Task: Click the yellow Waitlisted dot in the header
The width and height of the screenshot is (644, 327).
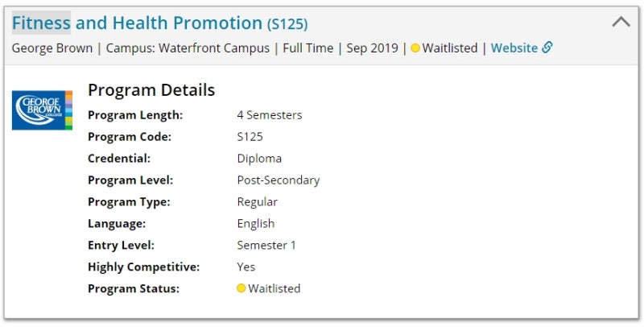Action: [x=415, y=48]
